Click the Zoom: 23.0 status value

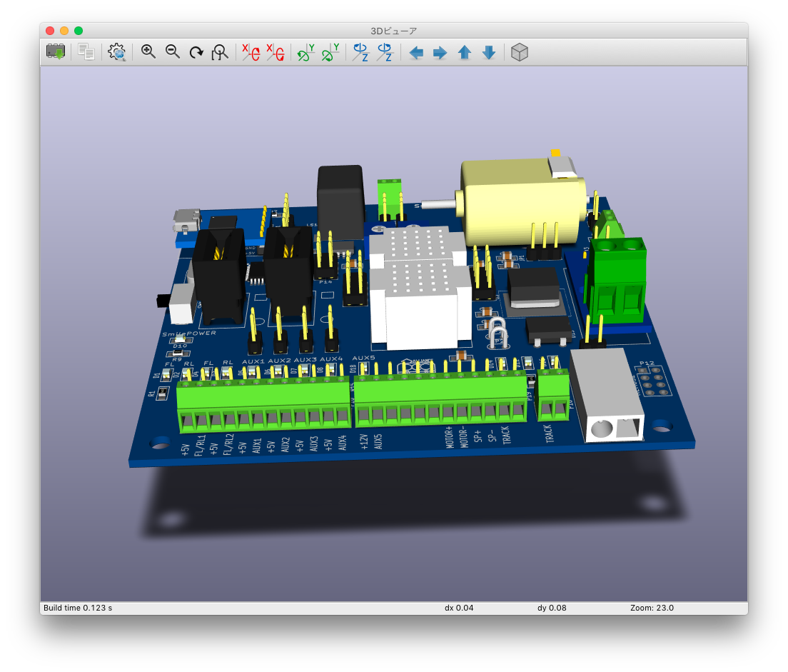(652, 608)
